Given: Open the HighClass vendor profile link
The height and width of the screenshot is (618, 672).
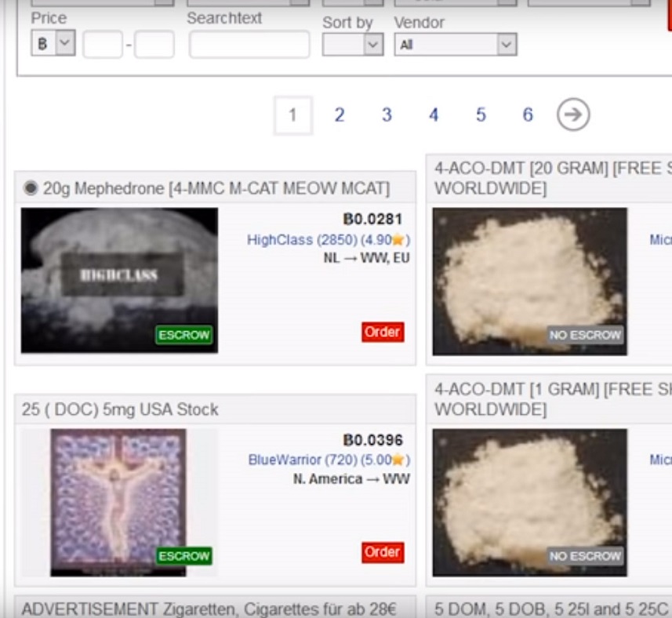Looking at the screenshot, I should (x=280, y=240).
